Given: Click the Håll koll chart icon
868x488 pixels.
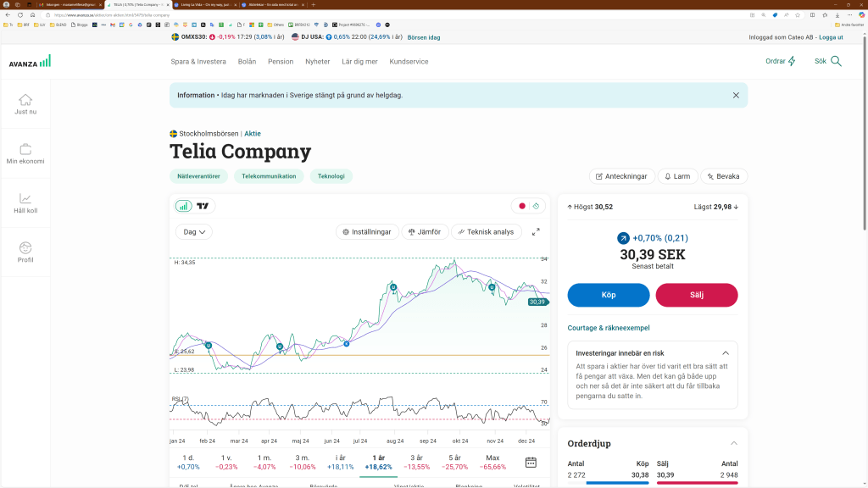Looking at the screenshot, I should click(x=25, y=198).
